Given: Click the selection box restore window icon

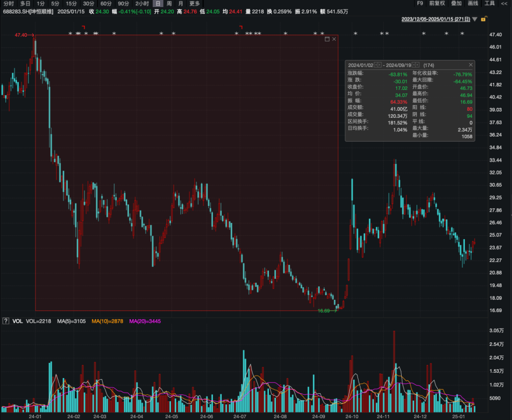Looking at the screenshot, I should click(x=327, y=39).
